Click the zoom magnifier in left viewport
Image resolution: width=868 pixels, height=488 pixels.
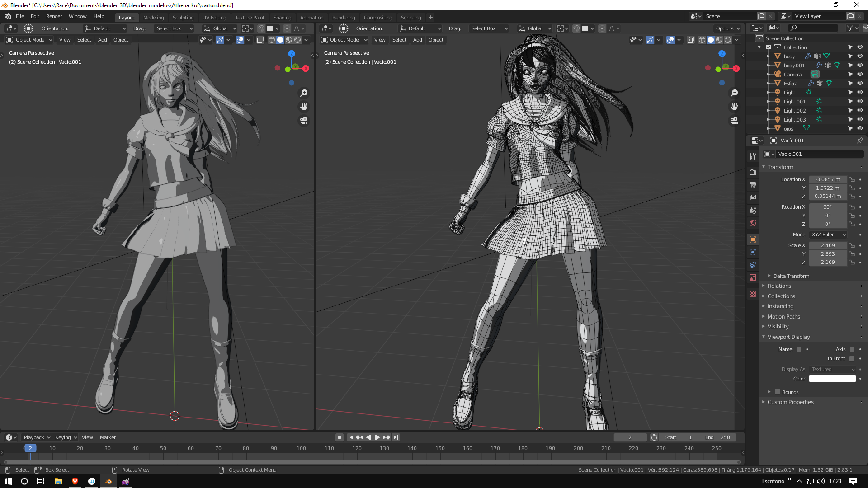point(304,93)
